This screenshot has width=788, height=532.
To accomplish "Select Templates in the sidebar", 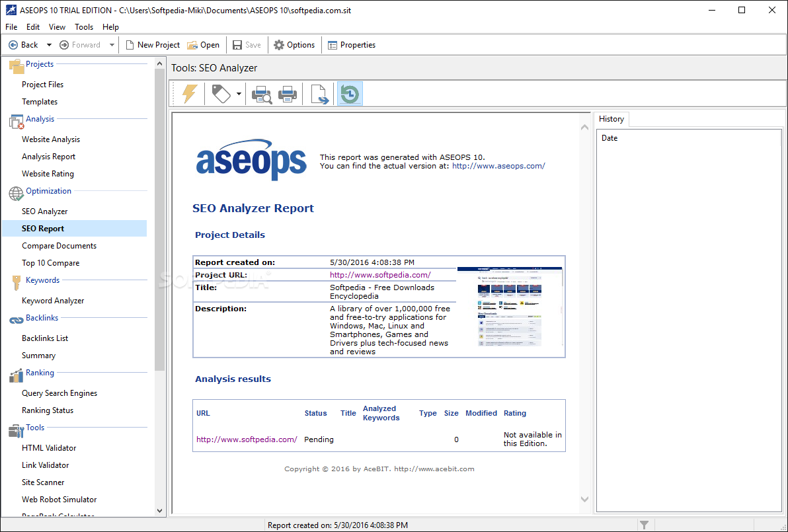I will 40,102.
